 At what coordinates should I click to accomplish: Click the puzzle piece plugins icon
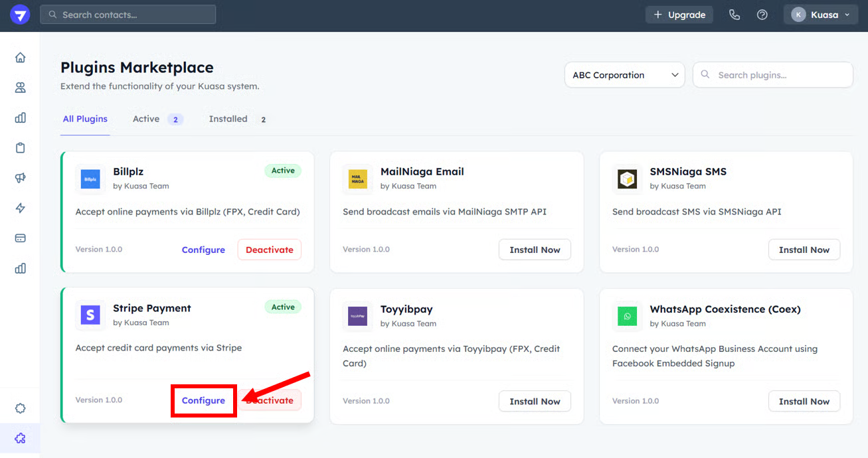pos(20,438)
